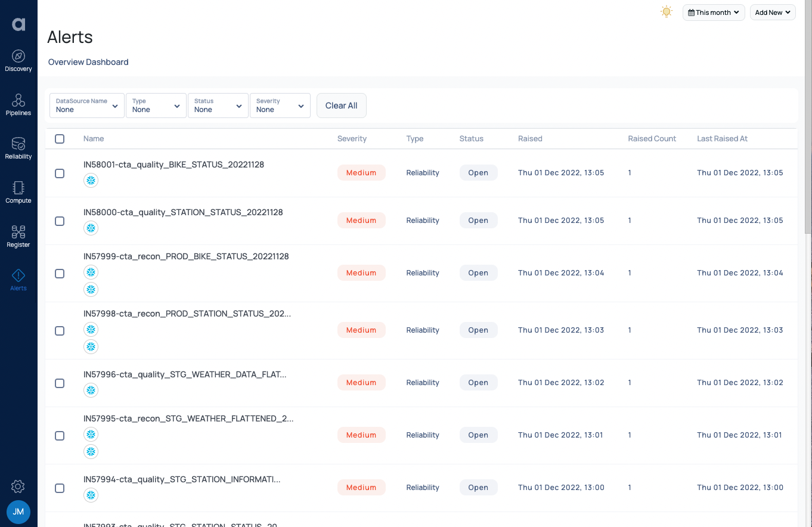Open the Acceldata logo at sidebar top
Viewport: 812px width, 527px height.
pos(18,24)
